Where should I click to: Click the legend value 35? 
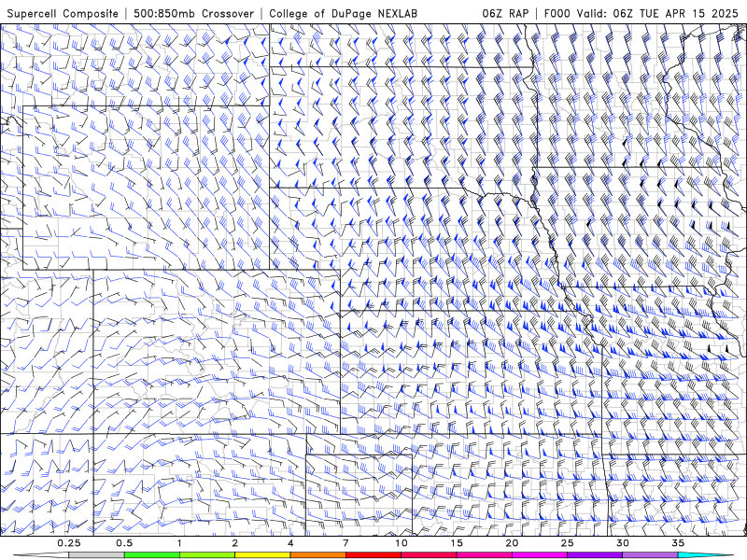pos(678,543)
